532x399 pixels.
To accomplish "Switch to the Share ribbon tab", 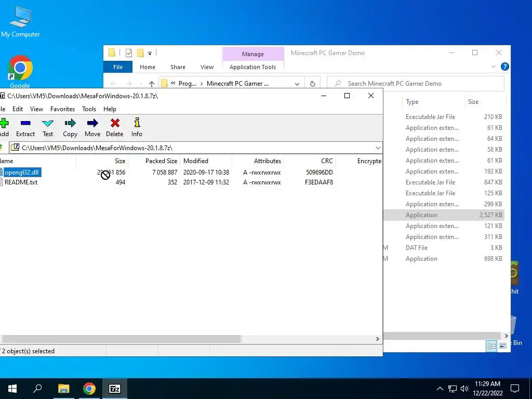I will [178, 67].
